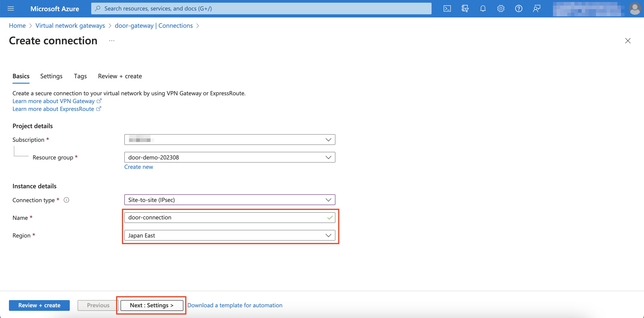Open the portal hamburger menu
The image size is (644, 318).
11,8
